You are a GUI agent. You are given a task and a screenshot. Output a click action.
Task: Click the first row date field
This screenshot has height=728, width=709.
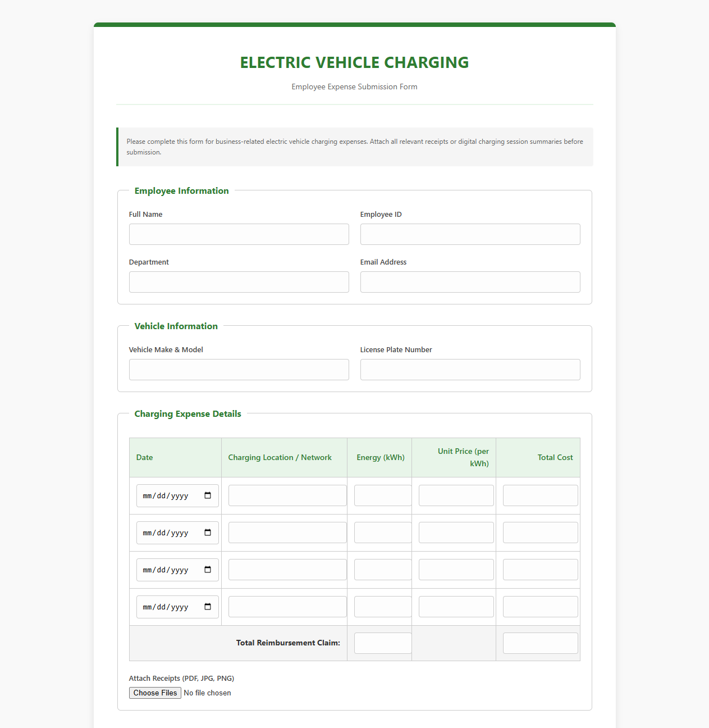pyautogui.click(x=177, y=495)
